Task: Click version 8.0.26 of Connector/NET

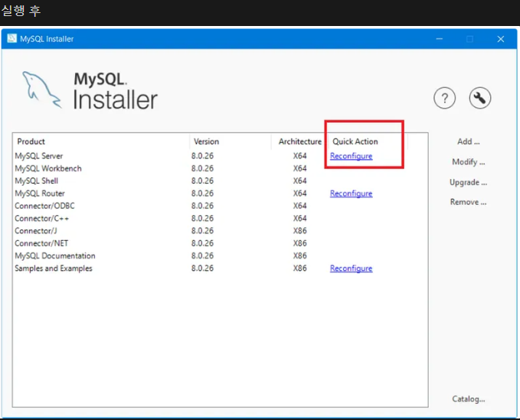Action: [202, 243]
